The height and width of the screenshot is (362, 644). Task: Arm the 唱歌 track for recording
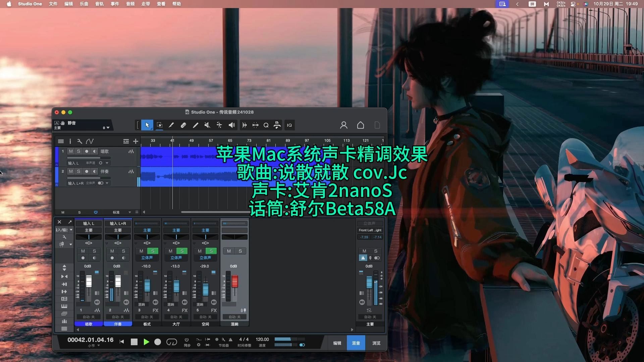pyautogui.click(x=87, y=152)
